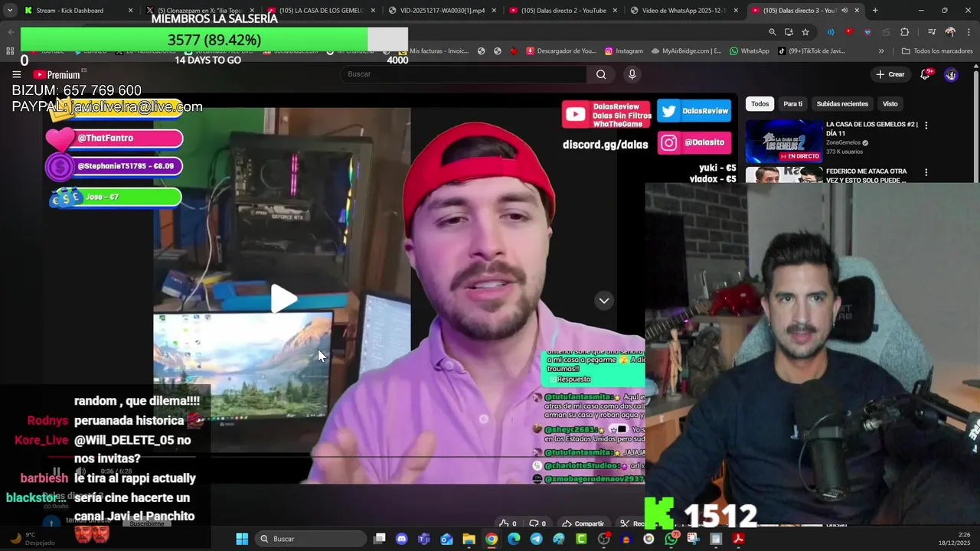
Task: Focus the YouTube Buscar search field
Action: click(463, 74)
